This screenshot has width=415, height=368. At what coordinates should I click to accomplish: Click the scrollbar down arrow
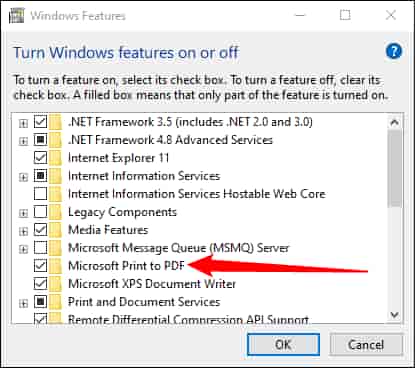(395, 315)
